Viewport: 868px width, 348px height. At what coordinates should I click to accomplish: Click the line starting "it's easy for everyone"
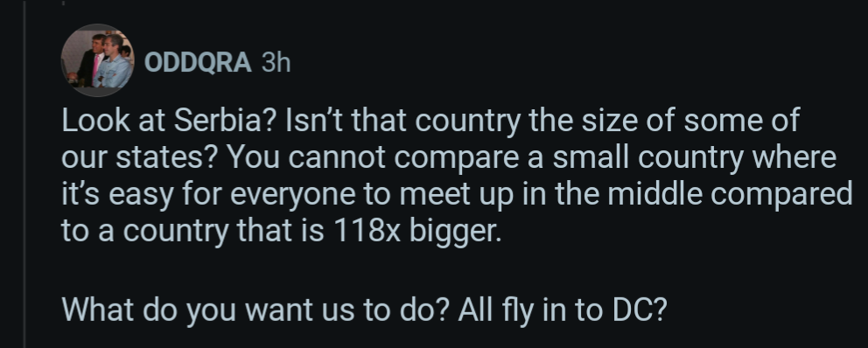click(x=457, y=193)
